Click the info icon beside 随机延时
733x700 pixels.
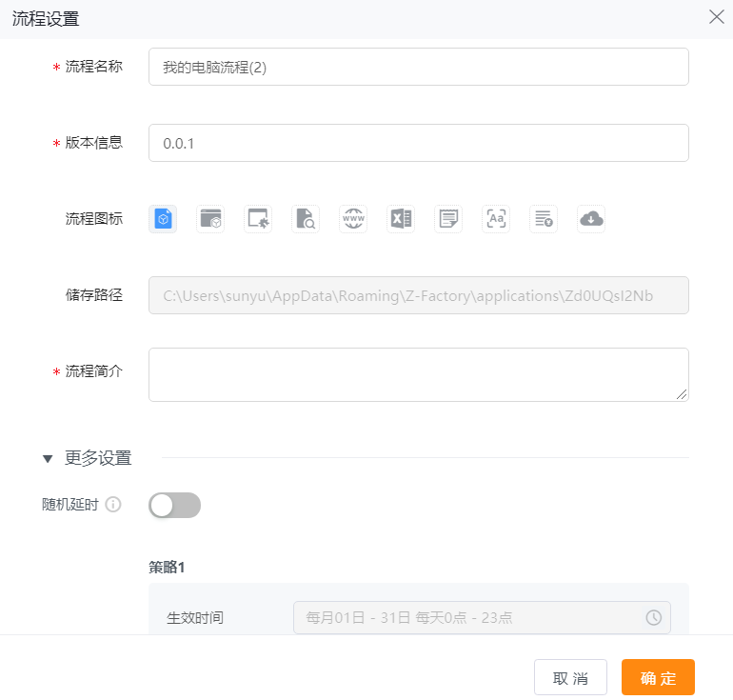113,505
